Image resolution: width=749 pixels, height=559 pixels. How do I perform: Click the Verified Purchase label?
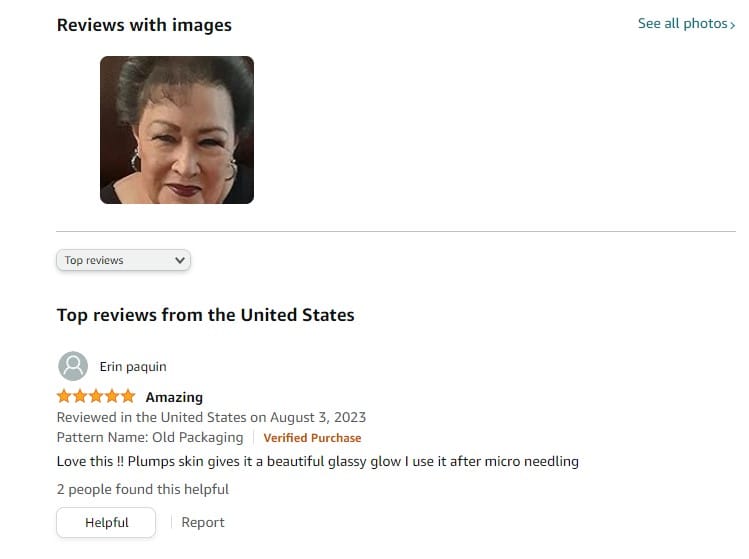coord(312,438)
